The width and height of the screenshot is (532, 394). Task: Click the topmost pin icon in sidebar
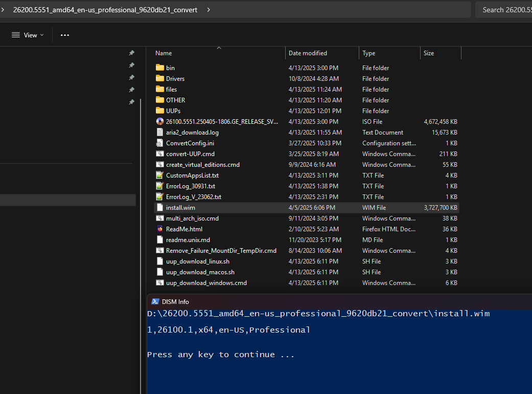tap(132, 53)
